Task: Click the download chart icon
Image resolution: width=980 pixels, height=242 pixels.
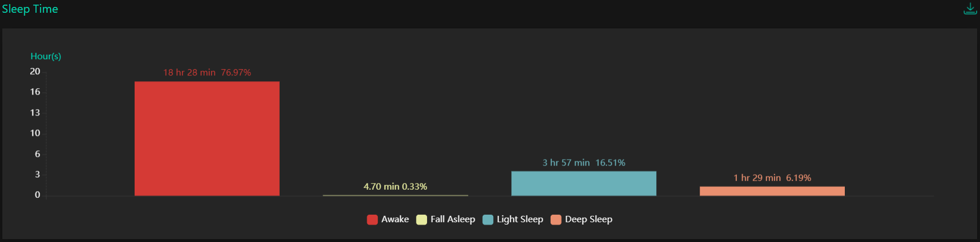Action: [x=970, y=9]
